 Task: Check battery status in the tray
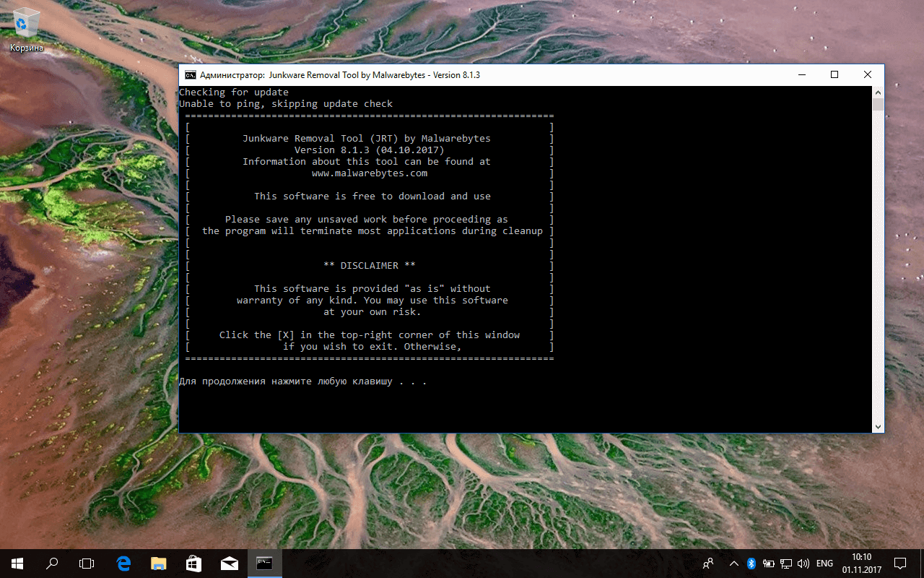click(769, 564)
